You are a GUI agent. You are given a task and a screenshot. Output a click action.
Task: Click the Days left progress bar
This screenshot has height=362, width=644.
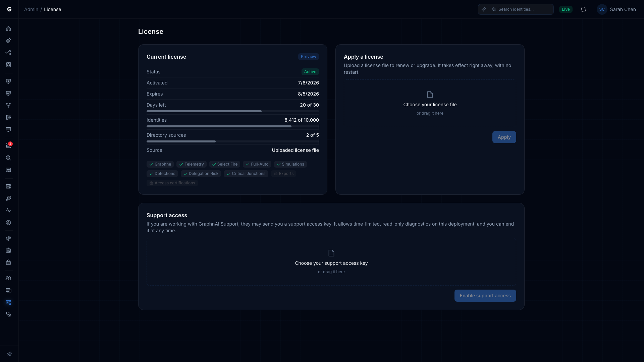point(233,111)
